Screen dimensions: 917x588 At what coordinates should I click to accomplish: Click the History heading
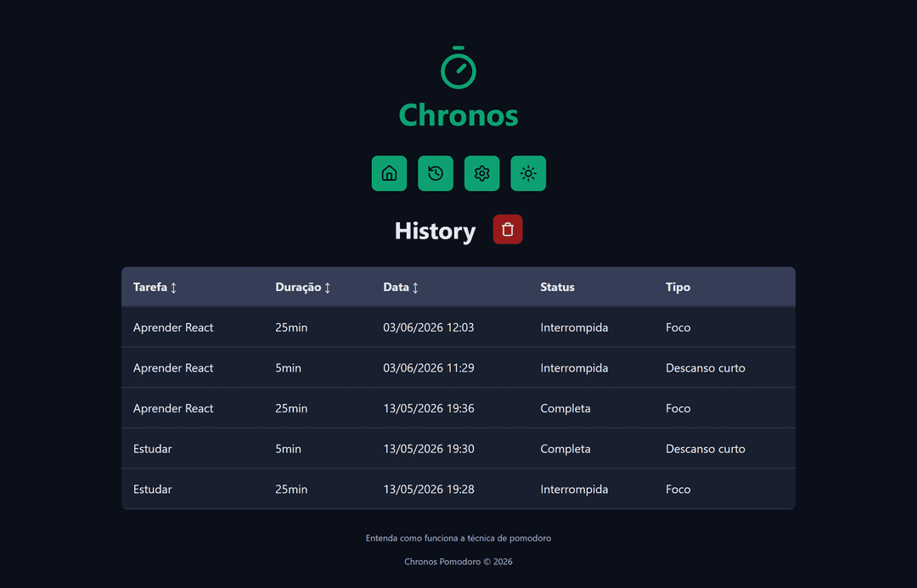click(x=435, y=231)
